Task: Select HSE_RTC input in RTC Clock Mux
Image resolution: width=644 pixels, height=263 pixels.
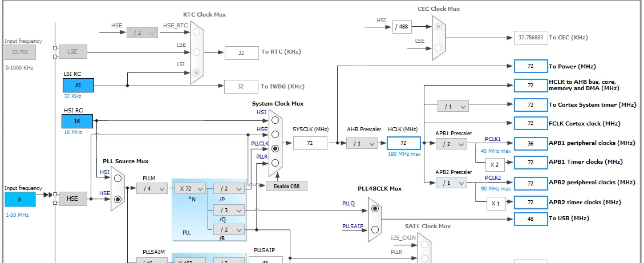Action: point(197,31)
